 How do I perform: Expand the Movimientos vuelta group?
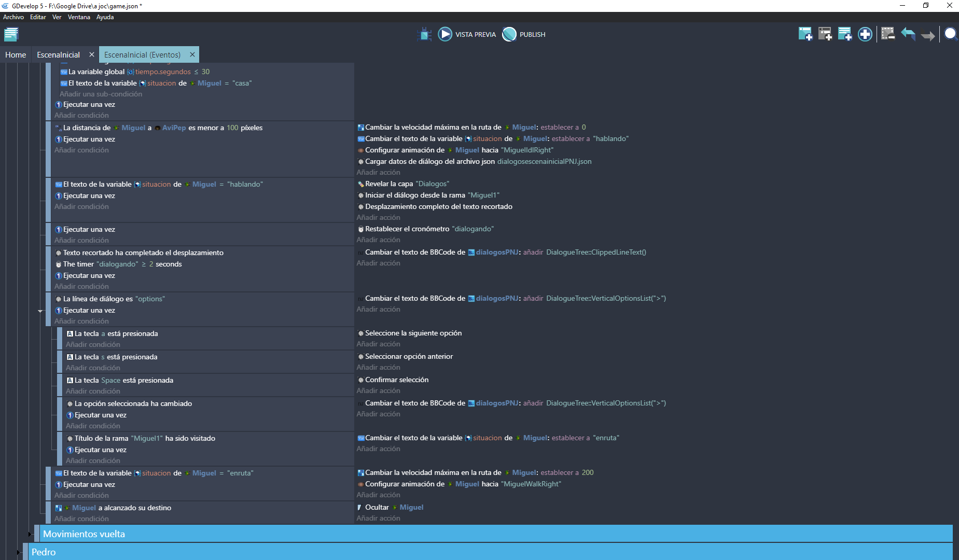(x=30, y=534)
